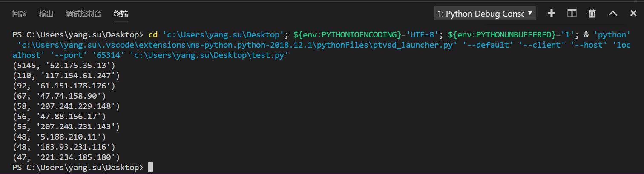The image size is (644, 174).
Task: Click the terminal cursor at the last prompt
Action: (x=150, y=168)
